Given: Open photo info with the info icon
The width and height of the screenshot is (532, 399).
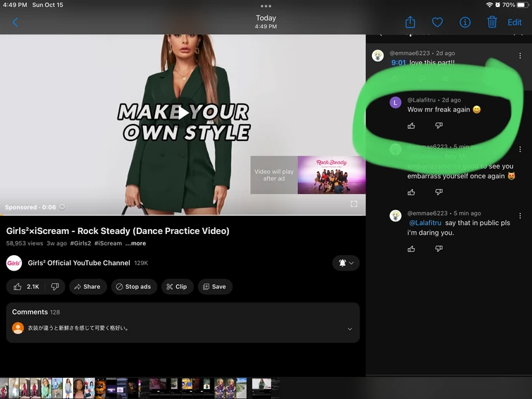Looking at the screenshot, I should (x=465, y=23).
